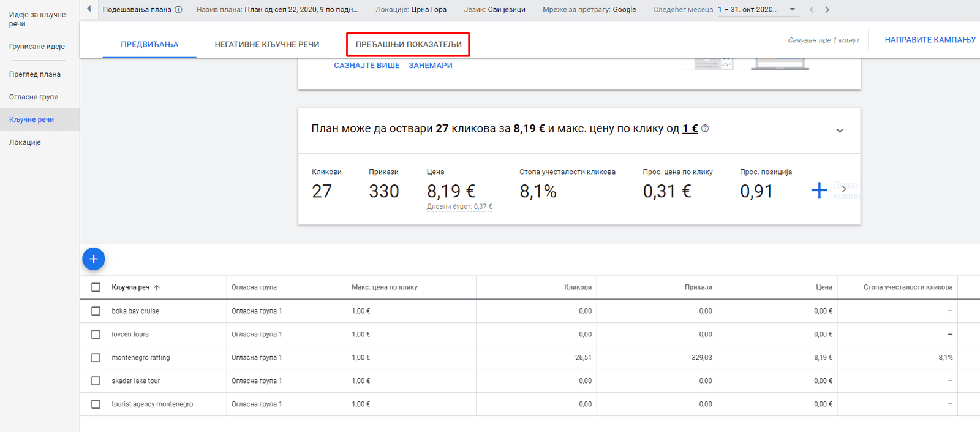Open the date range dropdown arrow
Screen dimensions: 980x432
pos(793,9)
